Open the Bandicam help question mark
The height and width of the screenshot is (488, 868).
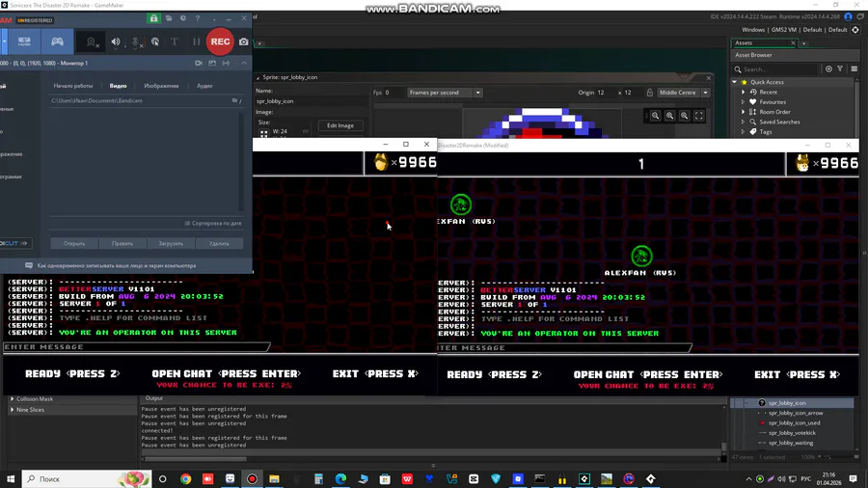click(198, 19)
